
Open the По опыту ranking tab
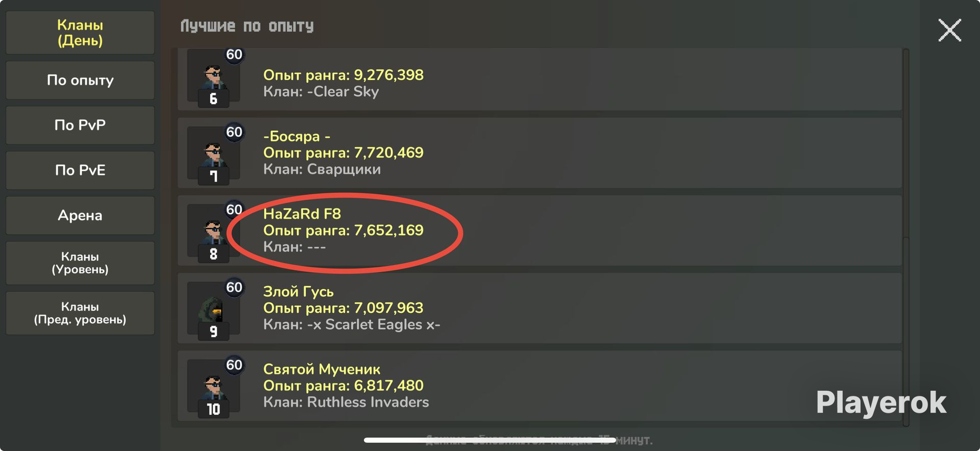[x=80, y=80]
